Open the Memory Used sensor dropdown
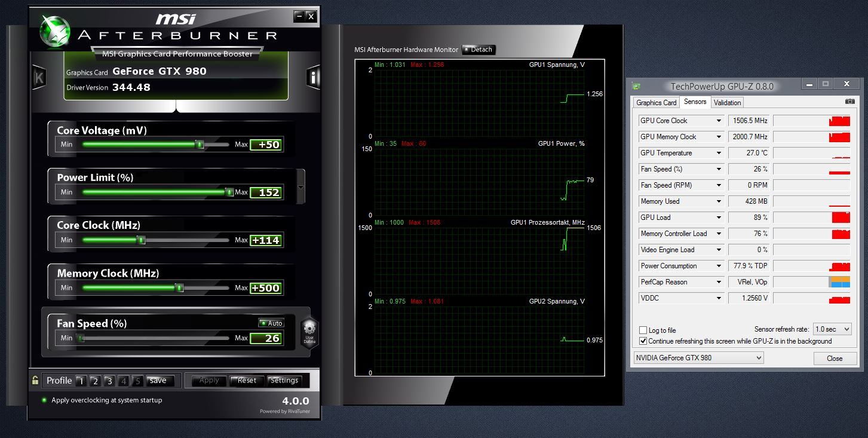 pyautogui.click(x=719, y=201)
